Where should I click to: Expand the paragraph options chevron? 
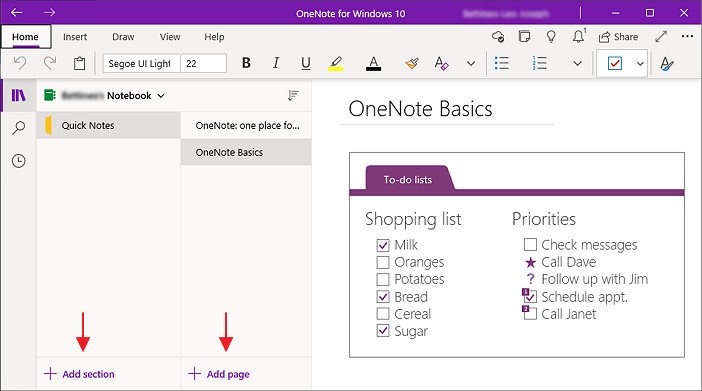[578, 64]
